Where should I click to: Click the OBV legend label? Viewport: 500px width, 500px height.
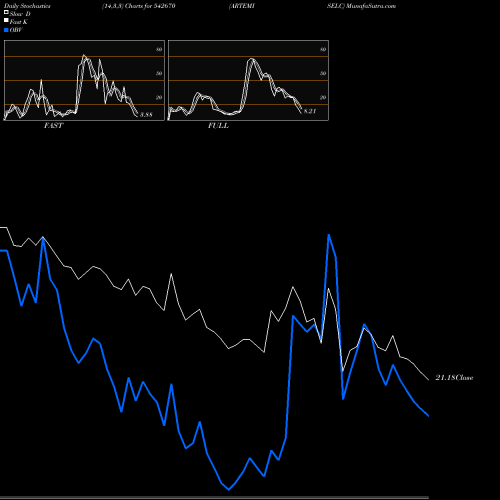[16, 30]
